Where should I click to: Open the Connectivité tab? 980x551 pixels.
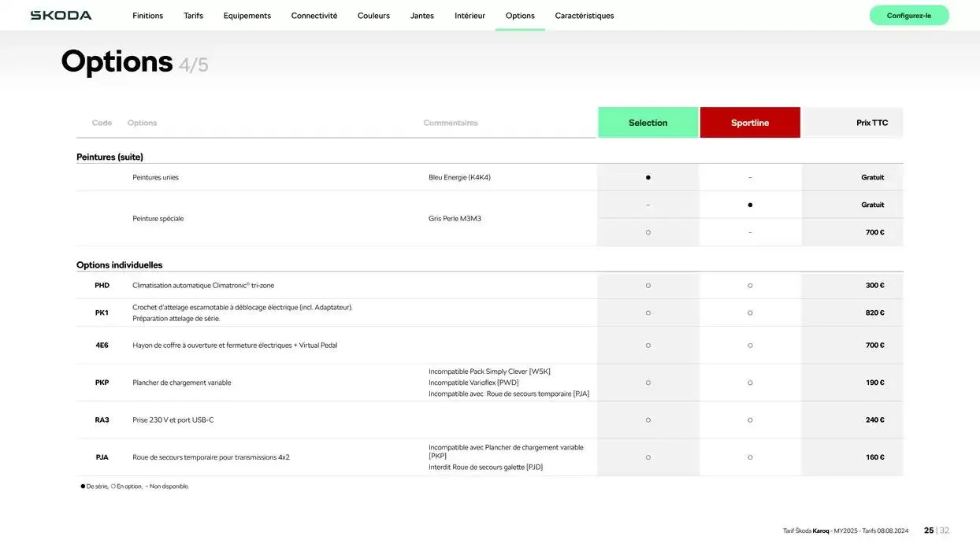[x=314, y=16]
